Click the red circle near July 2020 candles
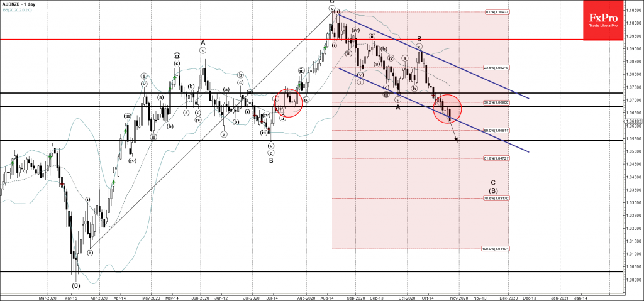Viewport: 644px width, 301px height. tap(289, 102)
